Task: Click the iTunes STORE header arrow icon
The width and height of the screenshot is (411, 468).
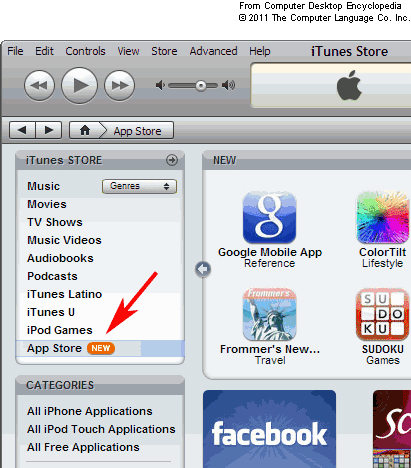Action: click(172, 160)
